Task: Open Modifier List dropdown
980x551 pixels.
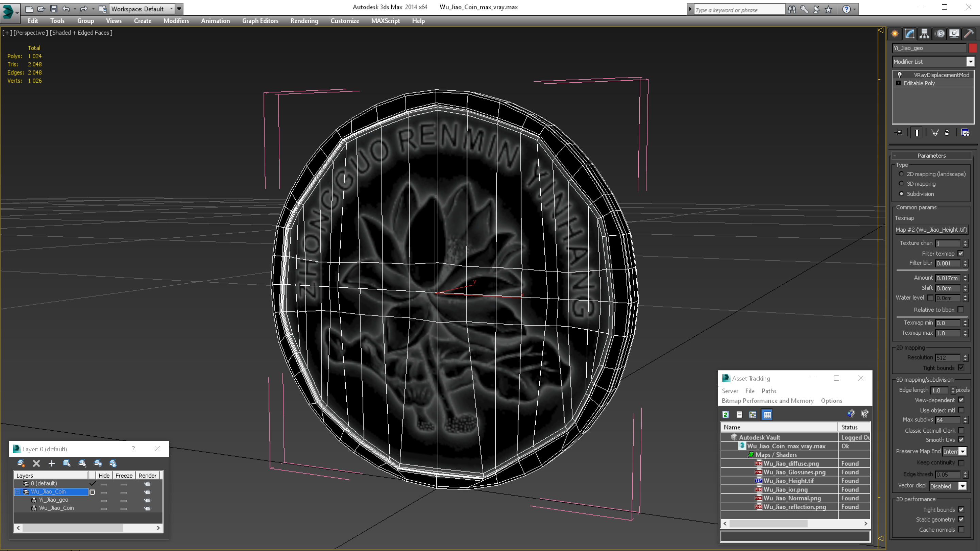Action: (x=970, y=62)
